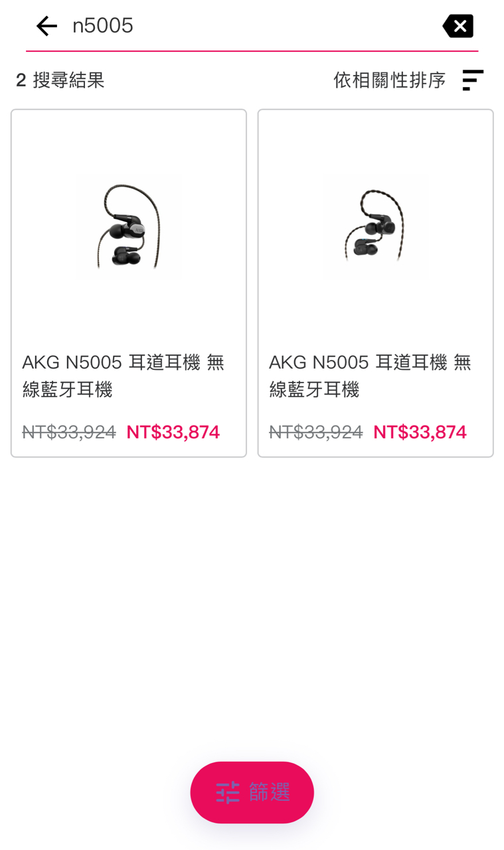Tap right product's crossed-out NT$33,924 price
This screenshot has width=504, height=850.
pyautogui.click(x=316, y=432)
